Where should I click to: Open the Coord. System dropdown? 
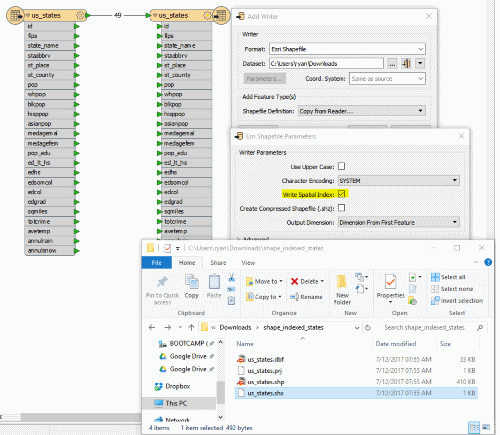click(x=387, y=79)
